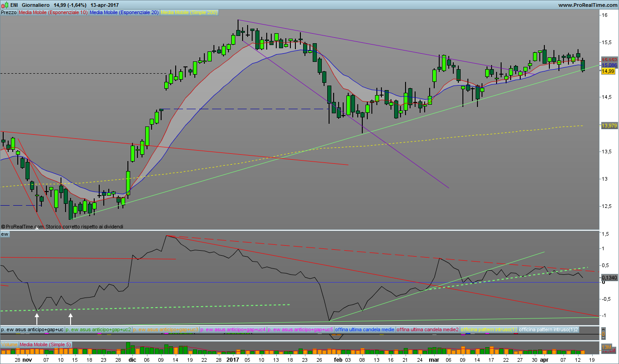Image resolution: width=619 pixels, height=364 pixels.
Task: Click the ENI ticker name in the title
Action: [x=14, y=5]
